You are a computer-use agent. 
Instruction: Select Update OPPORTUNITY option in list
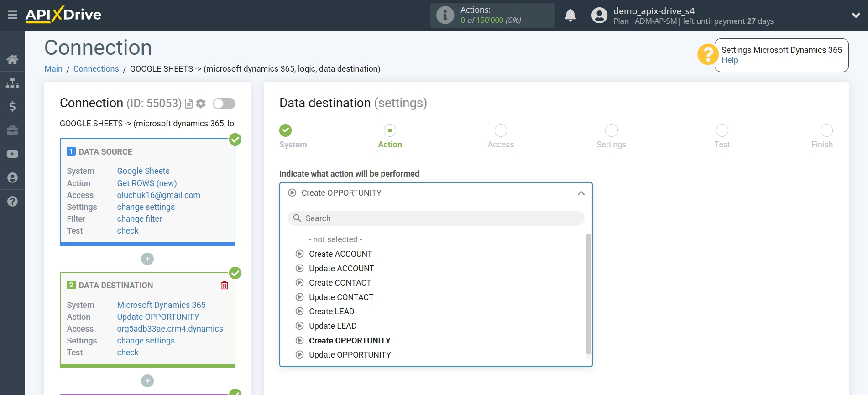point(350,355)
